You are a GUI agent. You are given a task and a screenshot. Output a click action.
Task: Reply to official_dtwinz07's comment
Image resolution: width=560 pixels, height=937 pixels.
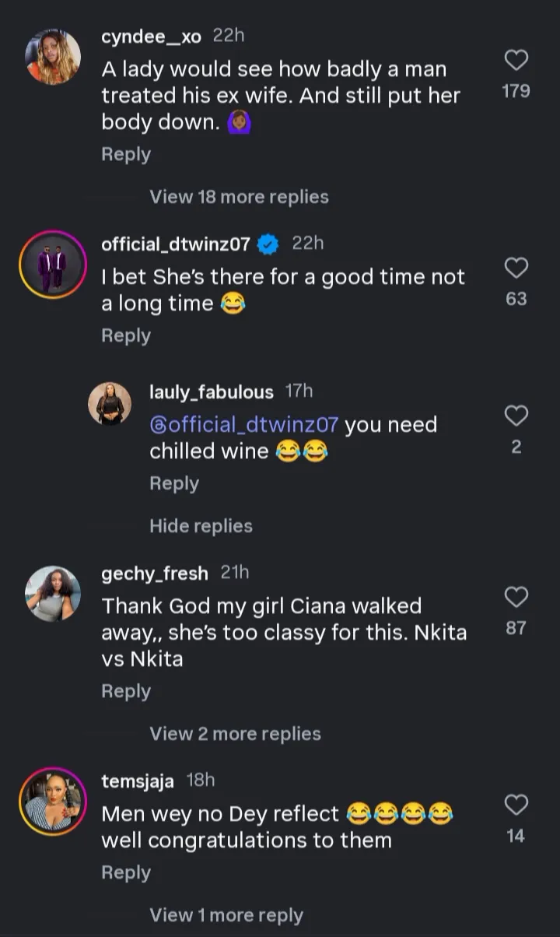pos(126,335)
